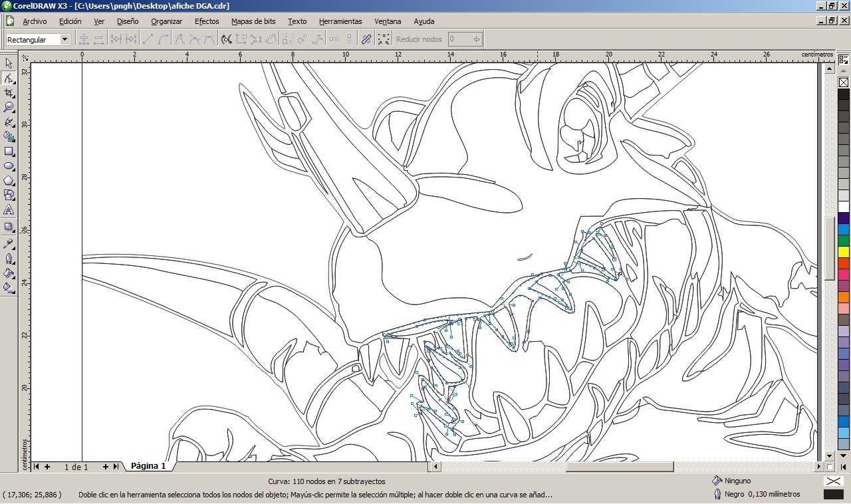The image size is (851, 504).
Task: Switch to the Página 1 tab
Action: click(x=148, y=466)
